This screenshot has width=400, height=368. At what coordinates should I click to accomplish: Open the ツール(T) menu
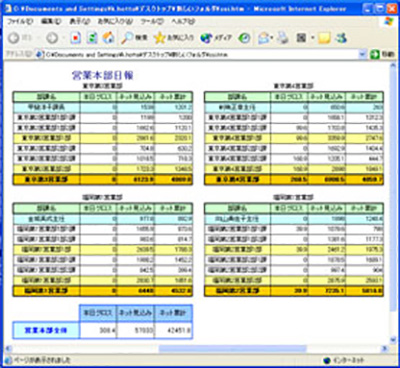tap(152, 21)
